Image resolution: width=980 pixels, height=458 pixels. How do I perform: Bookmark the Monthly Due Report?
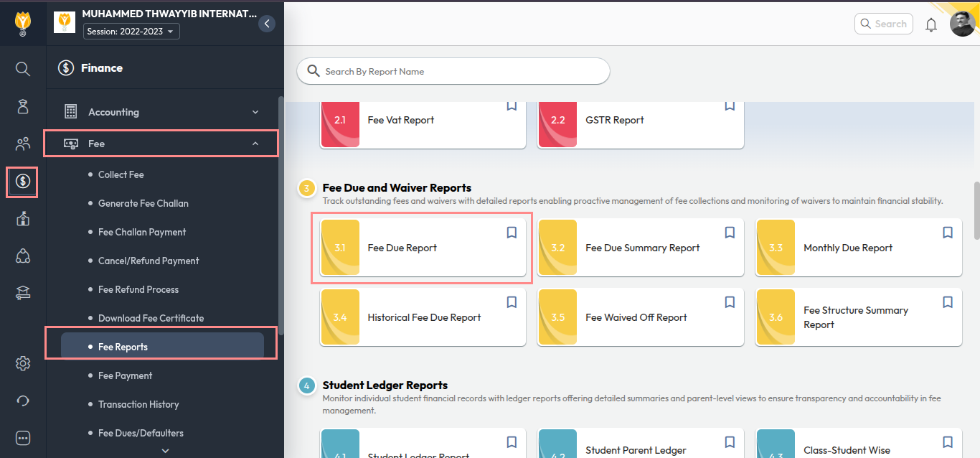point(948,233)
